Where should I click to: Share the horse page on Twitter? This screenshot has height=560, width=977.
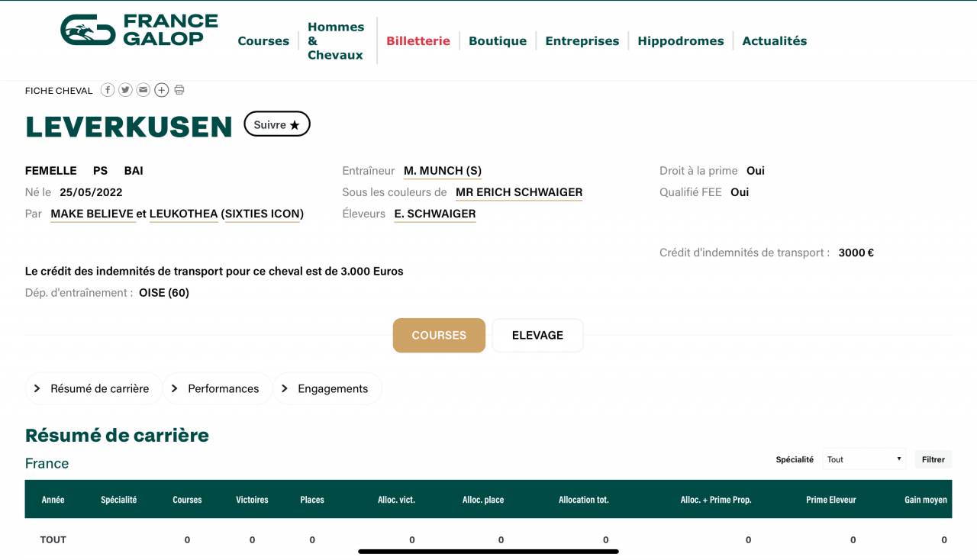(125, 90)
